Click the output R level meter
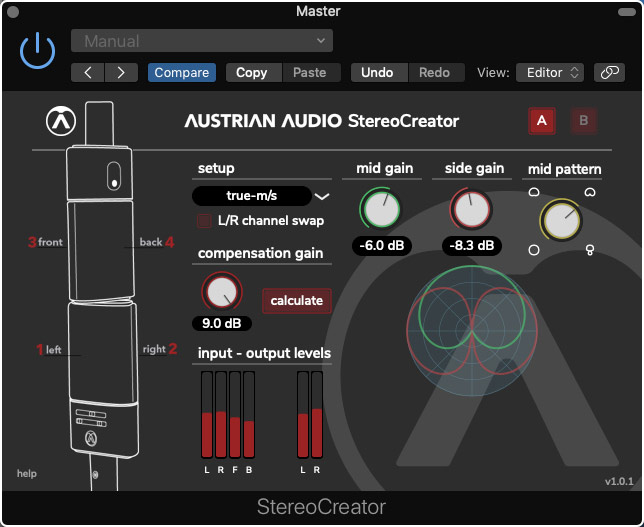Viewport: 644px width, 527px height. [x=317, y=414]
